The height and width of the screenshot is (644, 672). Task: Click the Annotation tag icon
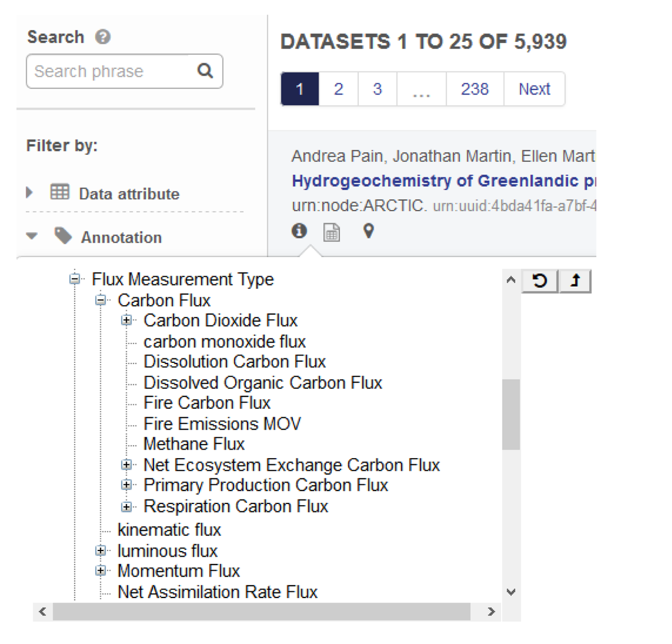63,236
